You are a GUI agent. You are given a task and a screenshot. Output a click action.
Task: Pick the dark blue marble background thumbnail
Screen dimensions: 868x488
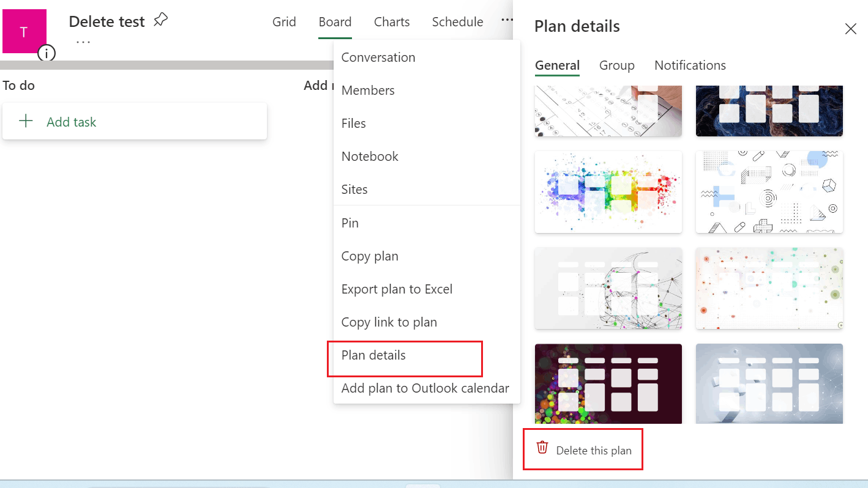coord(769,111)
